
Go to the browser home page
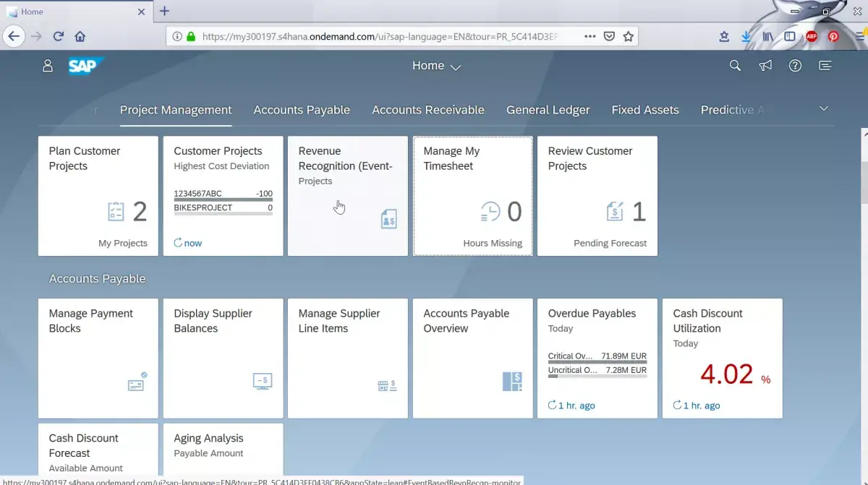[x=80, y=36]
